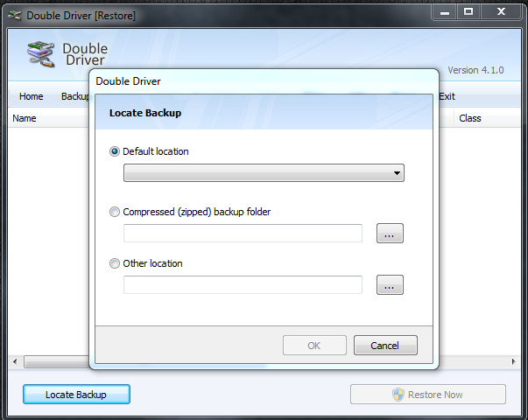Browse for a compressed backup folder
The height and width of the screenshot is (420, 528).
(x=390, y=234)
